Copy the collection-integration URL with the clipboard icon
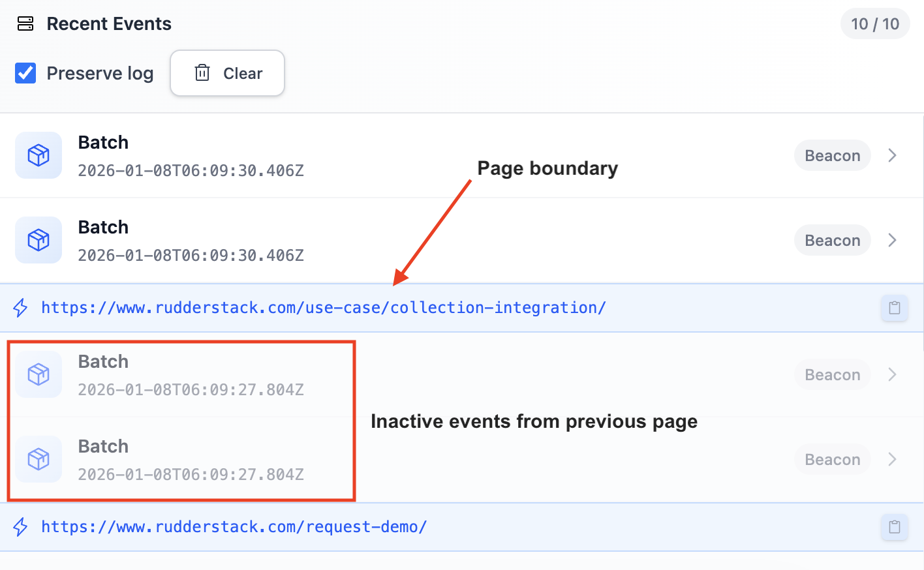Viewport: 924px width, 570px height. [x=894, y=308]
